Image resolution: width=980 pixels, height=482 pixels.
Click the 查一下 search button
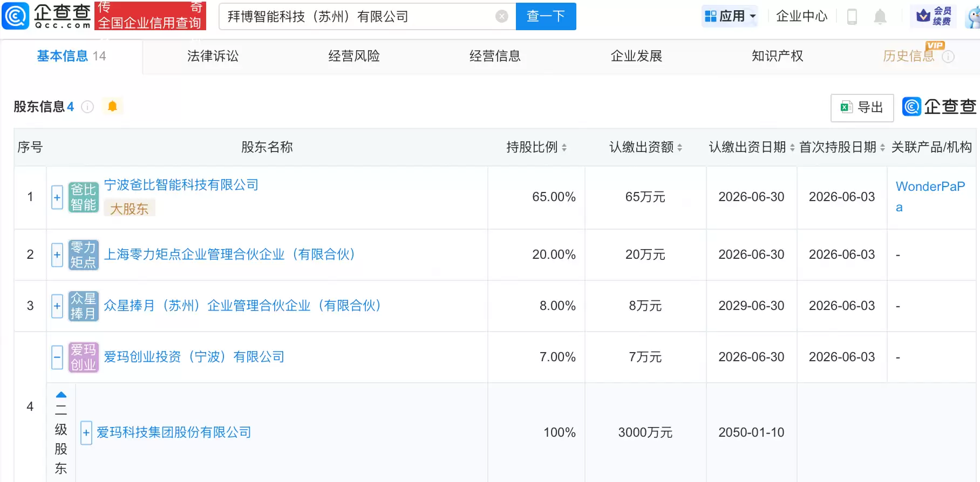(546, 16)
